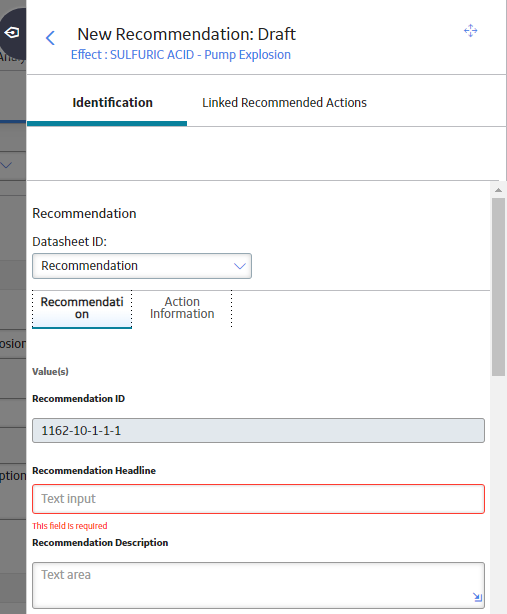Image resolution: width=507 pixels, height=614 pixels.
Task: Click the 'This field is required' message
Action: 70,526
